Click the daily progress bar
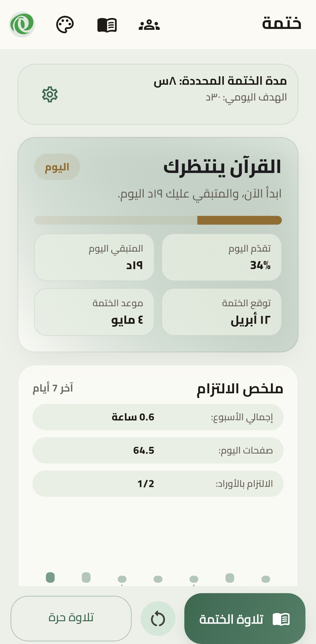Image resolution: width=316 pixels, height=644 pixels. 158,220
